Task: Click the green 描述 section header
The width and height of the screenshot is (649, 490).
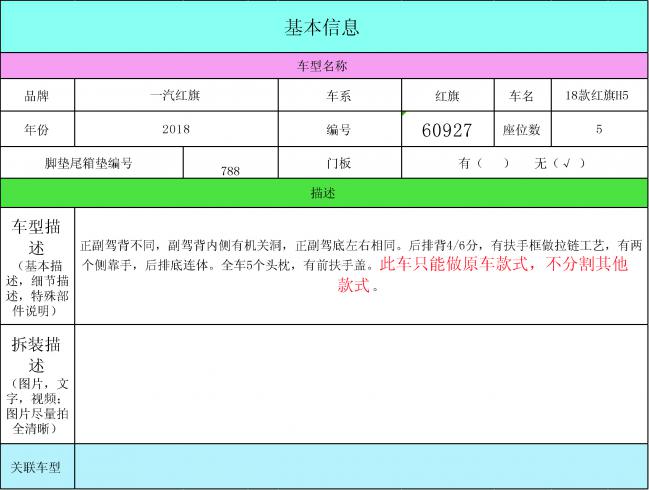Action: tap(324, 193)
